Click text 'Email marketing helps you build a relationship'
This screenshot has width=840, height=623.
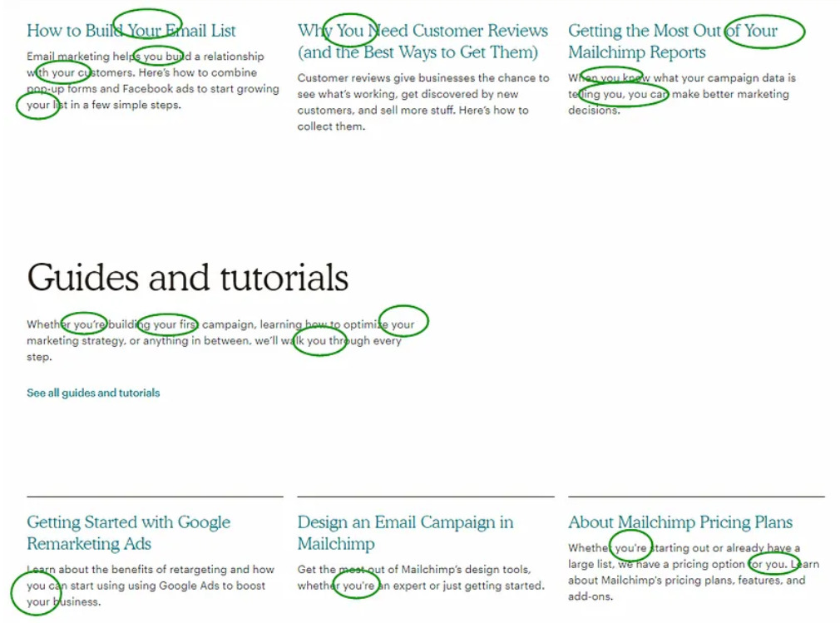click(x=146, y=57)
